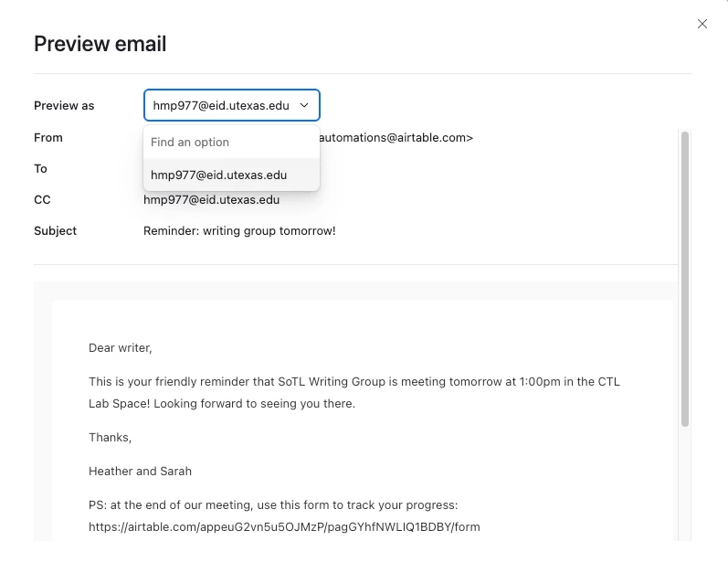Click the vertical scrollbar thumb
The width and height of the screenshot is (728, 573).
click(685, 279)
